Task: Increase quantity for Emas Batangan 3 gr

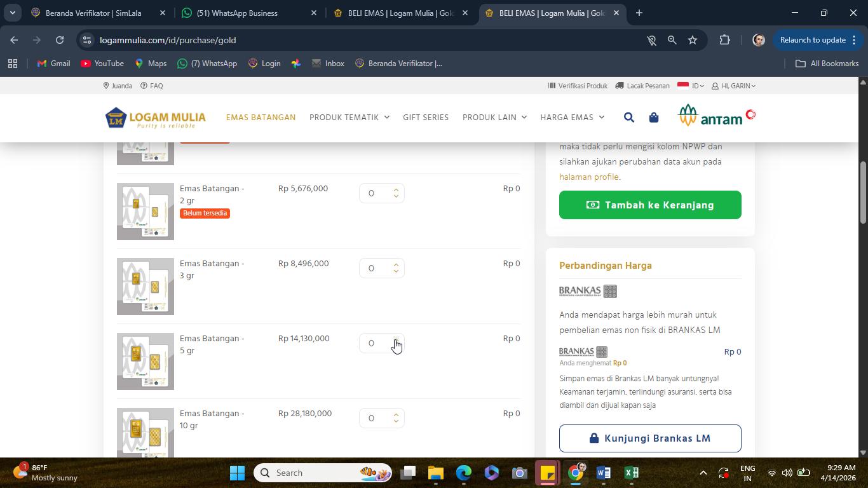Action: pyautogui.click(x=396, y=264)
